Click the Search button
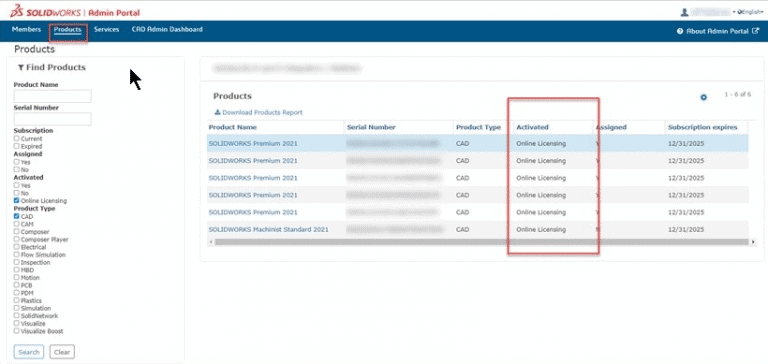Image resolution: width=768 pixels, height=364 pixels. [x=29, y=352]
